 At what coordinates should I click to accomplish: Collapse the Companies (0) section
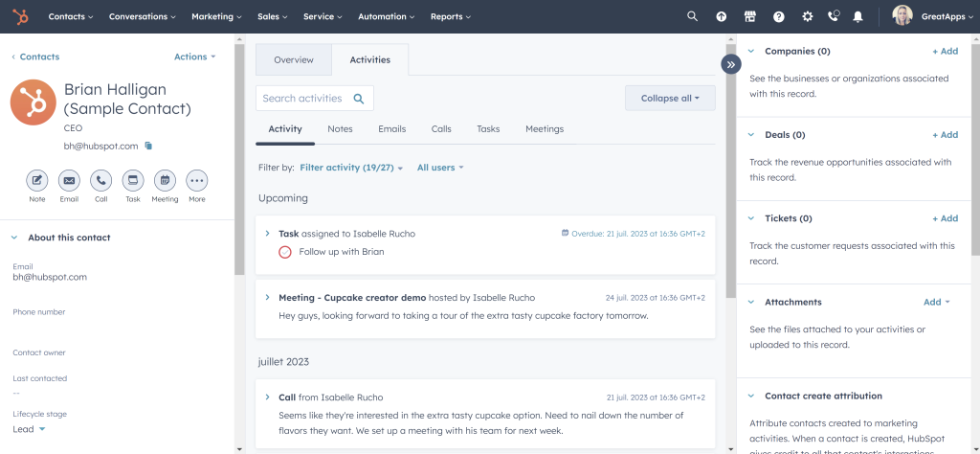[751, 52]
